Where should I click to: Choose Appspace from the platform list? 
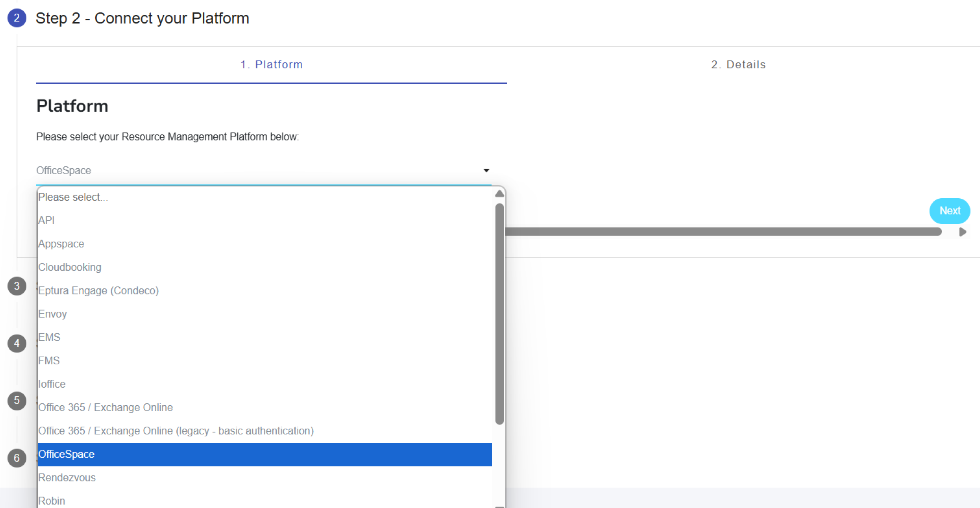pos(265,244)
